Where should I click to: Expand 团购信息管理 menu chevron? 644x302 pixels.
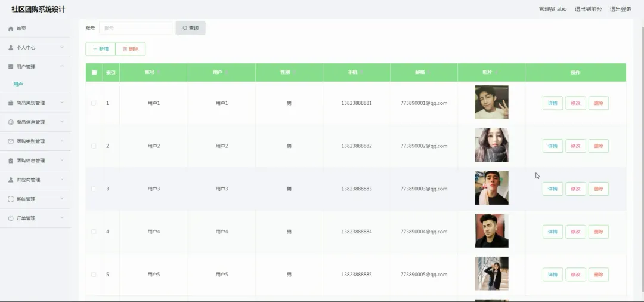tap(62, 160)
